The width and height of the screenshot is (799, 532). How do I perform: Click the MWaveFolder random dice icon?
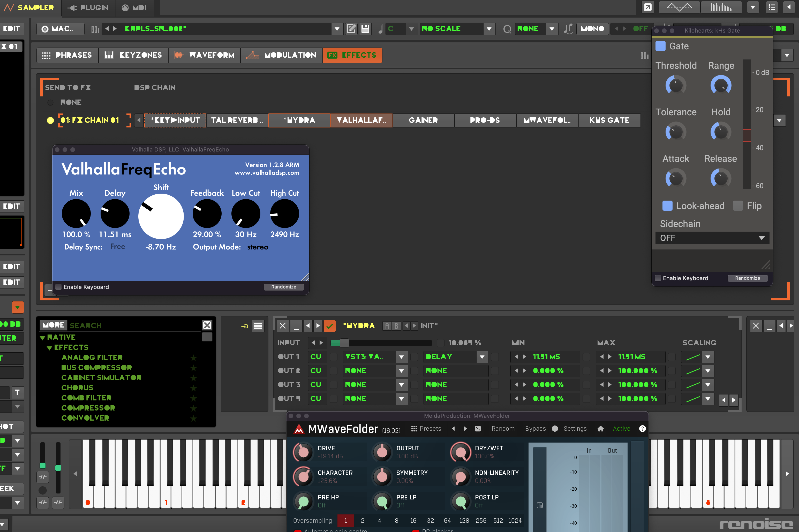point(478,429)
